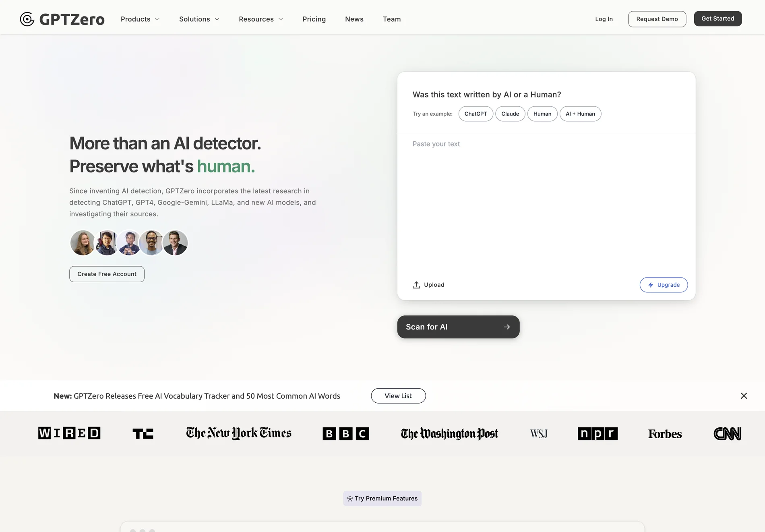Click the Upgrade button
The height and width of the screenshot is (532, 765).
coord(664,285)
